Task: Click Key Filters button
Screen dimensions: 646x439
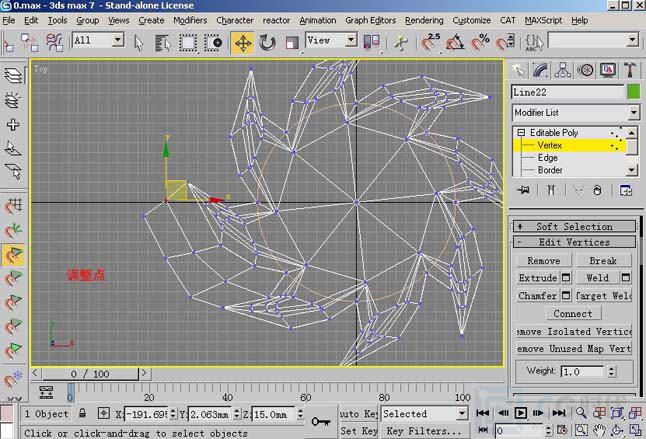Action: [x=424, y=431]
